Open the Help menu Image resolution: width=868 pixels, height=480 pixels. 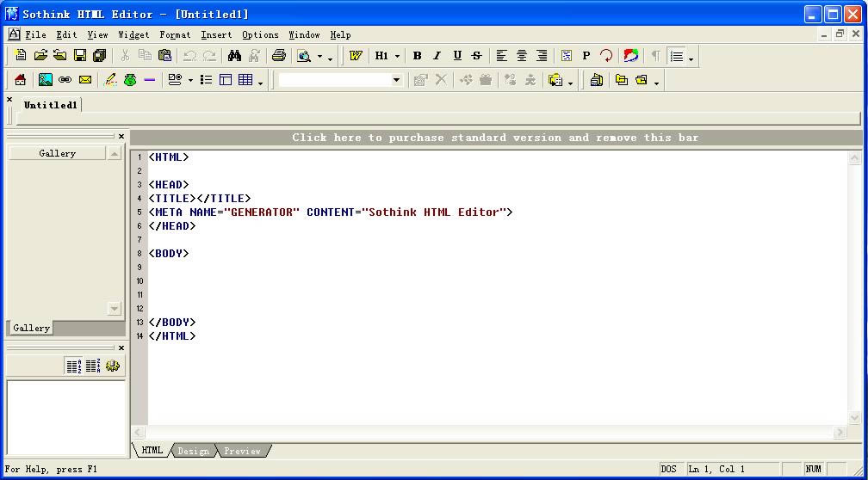coord(340,34)
